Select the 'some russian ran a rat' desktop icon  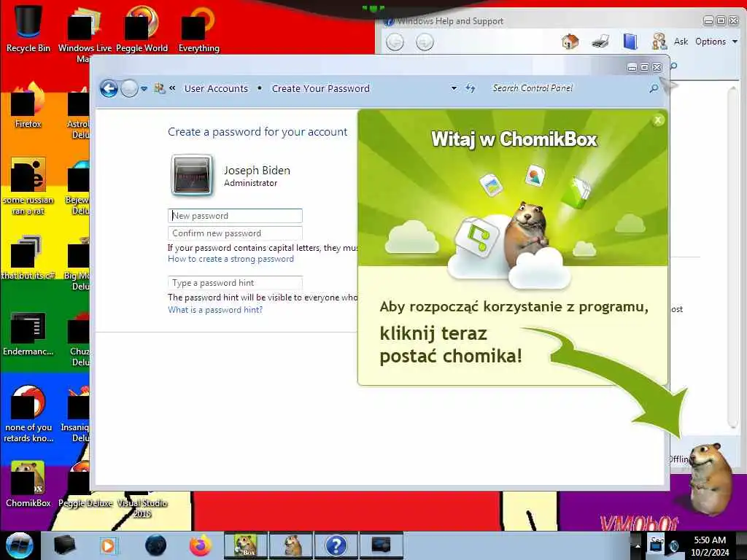point(28,187)
